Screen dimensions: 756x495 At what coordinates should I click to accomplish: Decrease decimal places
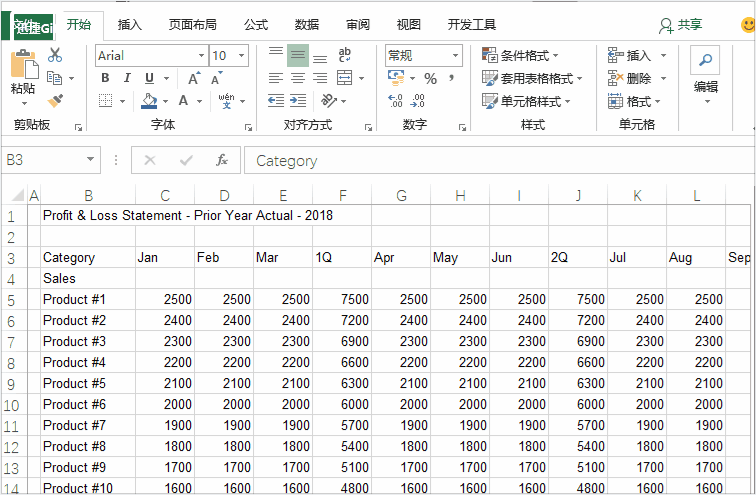[x=418, y=101]
